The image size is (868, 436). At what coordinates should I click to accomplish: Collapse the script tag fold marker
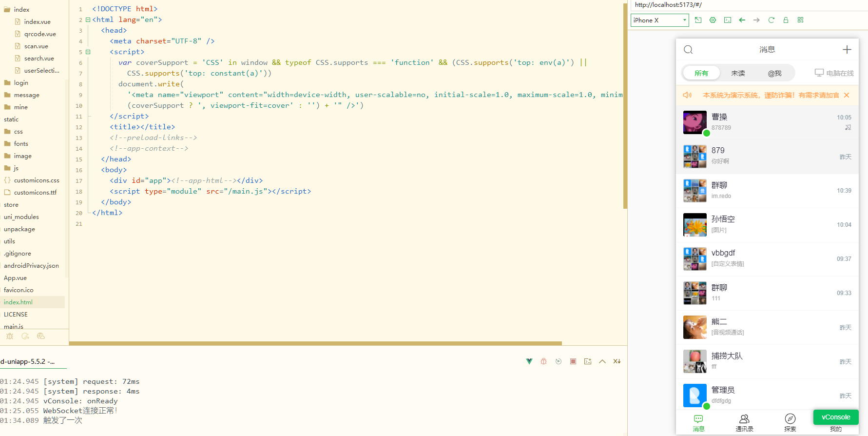(x=88, y=52)
